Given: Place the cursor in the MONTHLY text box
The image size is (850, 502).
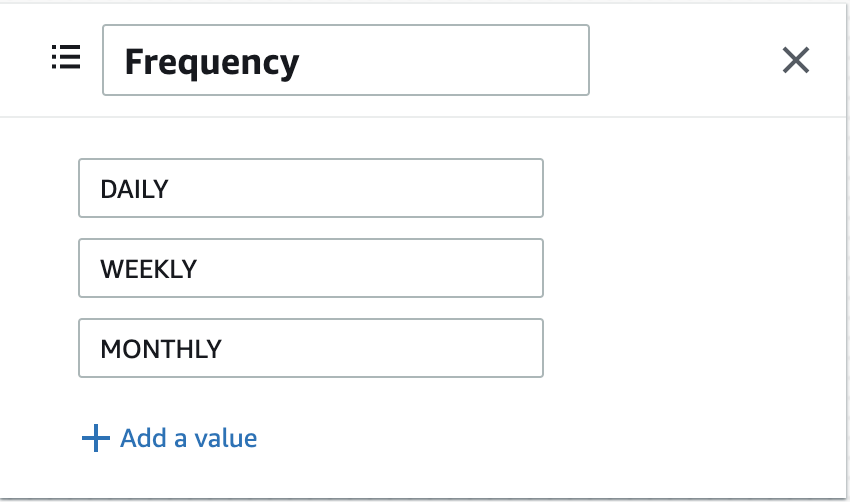Looking at the screenshot, I should point(311,348).
